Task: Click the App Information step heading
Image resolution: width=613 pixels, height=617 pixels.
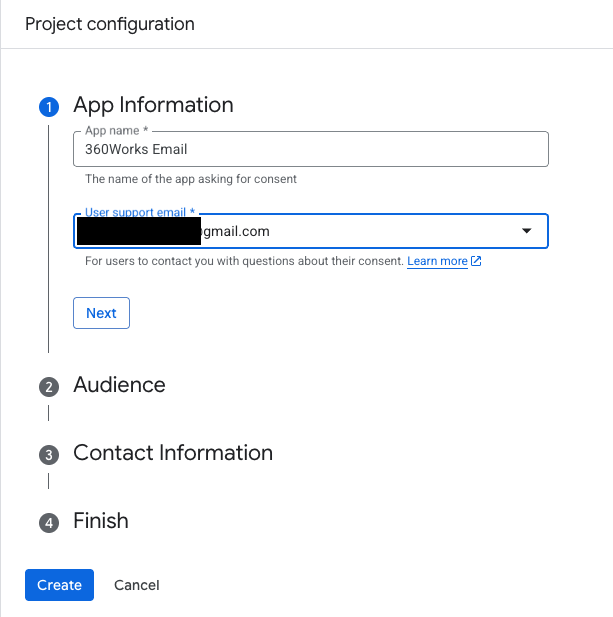Action: point(153,105)
